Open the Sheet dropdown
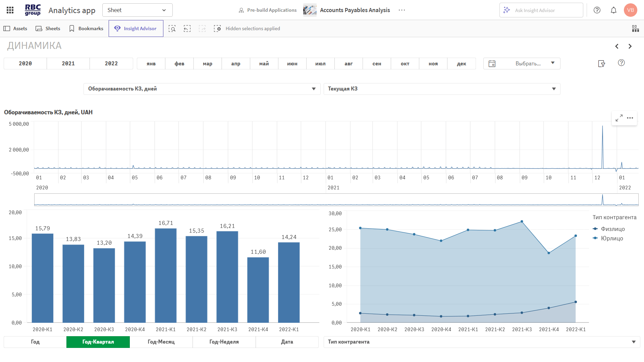 (x=137, y=10)
